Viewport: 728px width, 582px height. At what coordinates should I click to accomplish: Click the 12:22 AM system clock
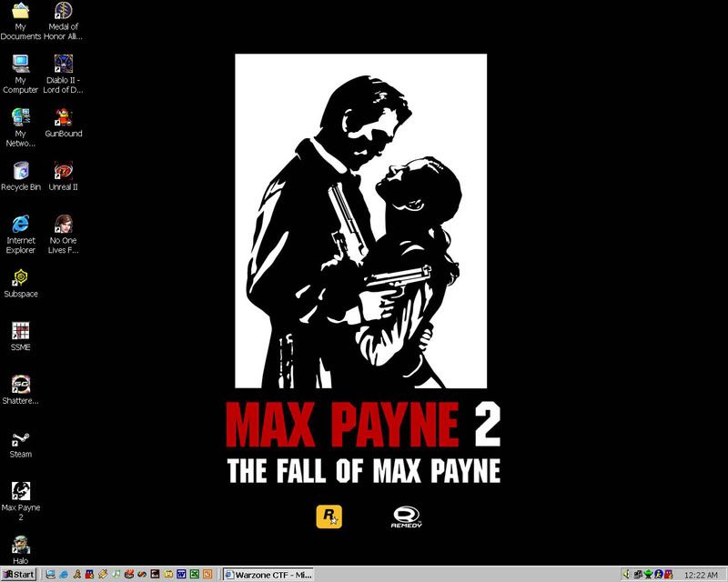coord(701,575)
